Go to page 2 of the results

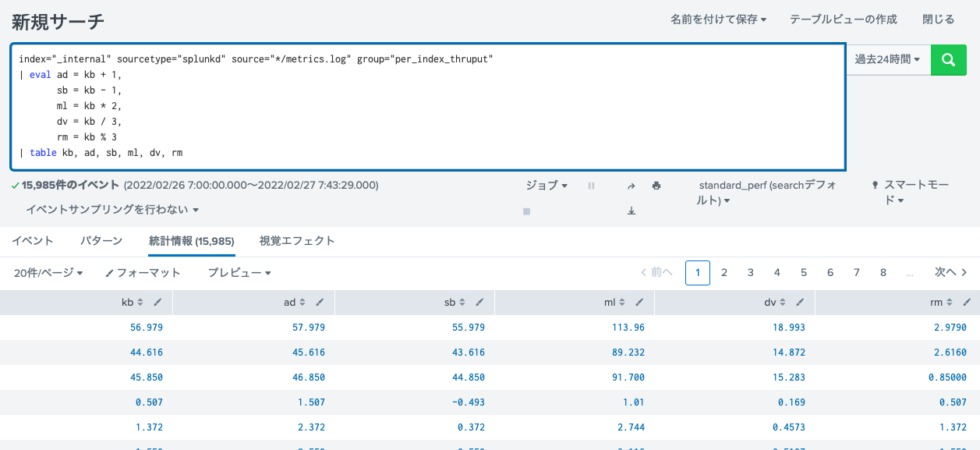coord(724,272)
